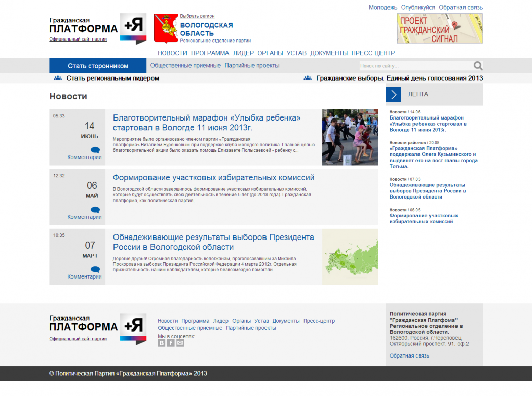532x396 pixels.
Task: Click the +Я logo in footer
Action: coord(133,329)
